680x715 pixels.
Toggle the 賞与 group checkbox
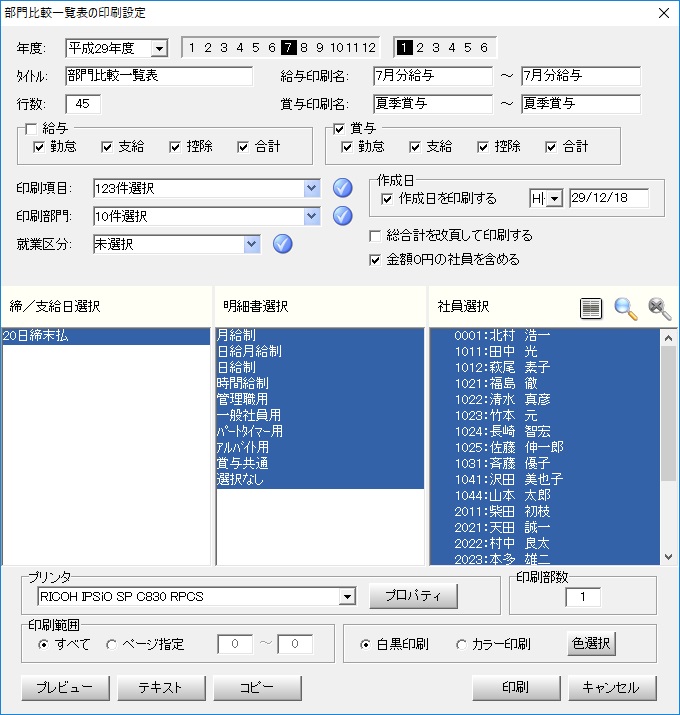[x=339, y=129]
